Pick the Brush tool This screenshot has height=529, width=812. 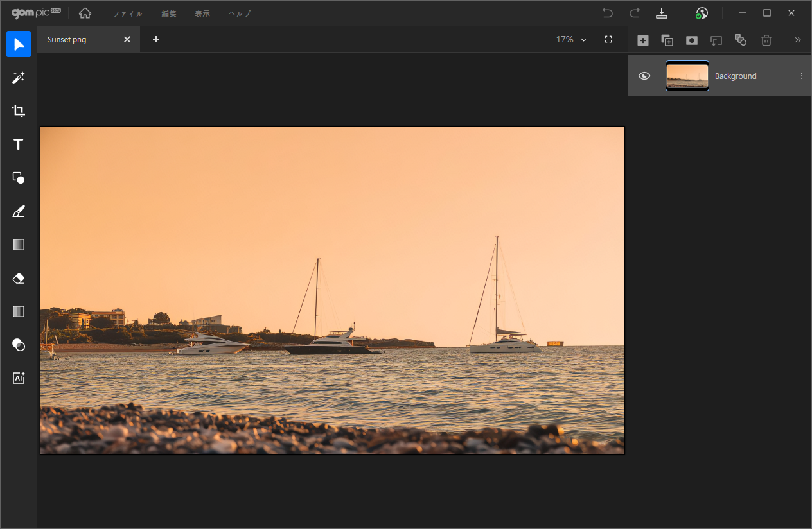[x=19, y=211]
